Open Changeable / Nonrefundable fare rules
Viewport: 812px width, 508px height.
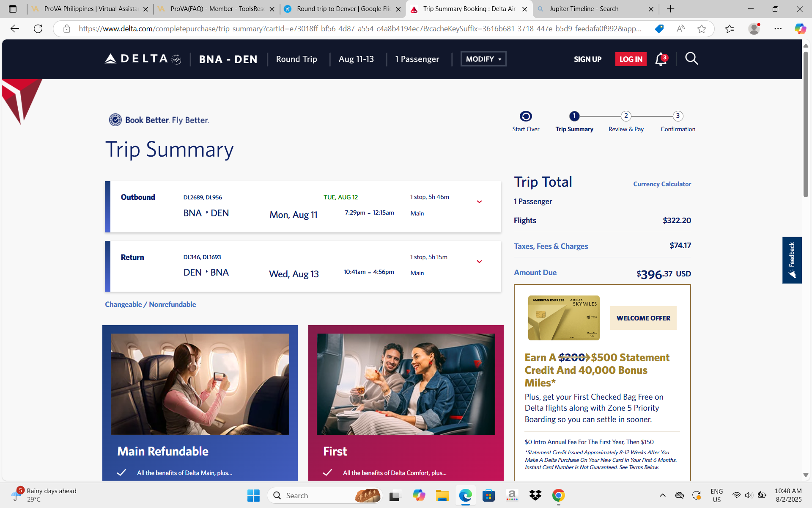point(150,304)
